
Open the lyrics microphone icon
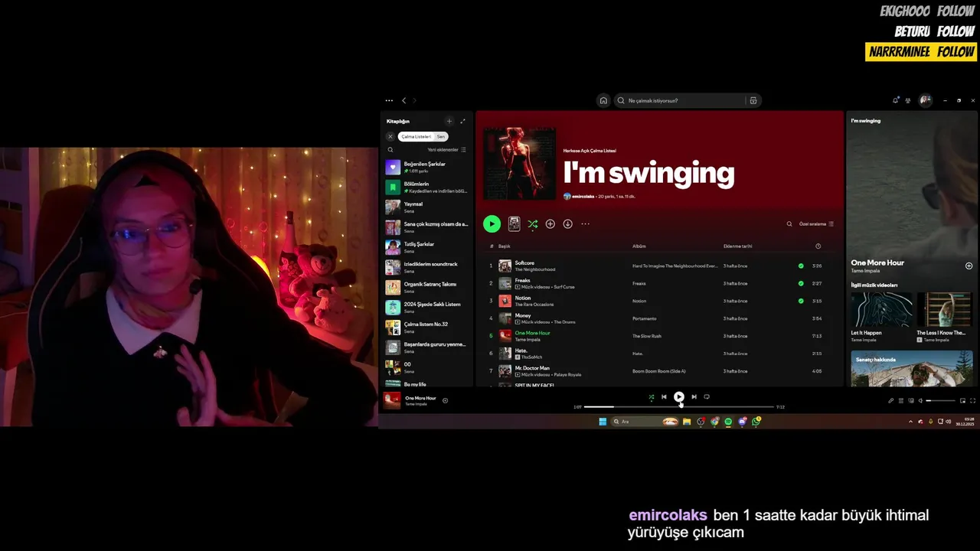tap(891, 400)
